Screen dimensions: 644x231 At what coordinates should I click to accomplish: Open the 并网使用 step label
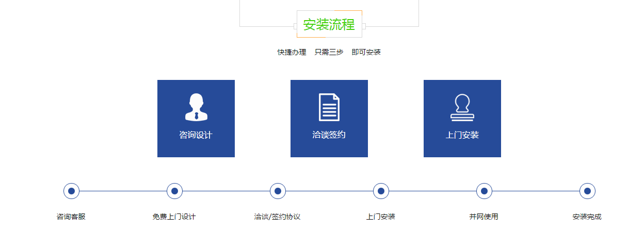484,217
